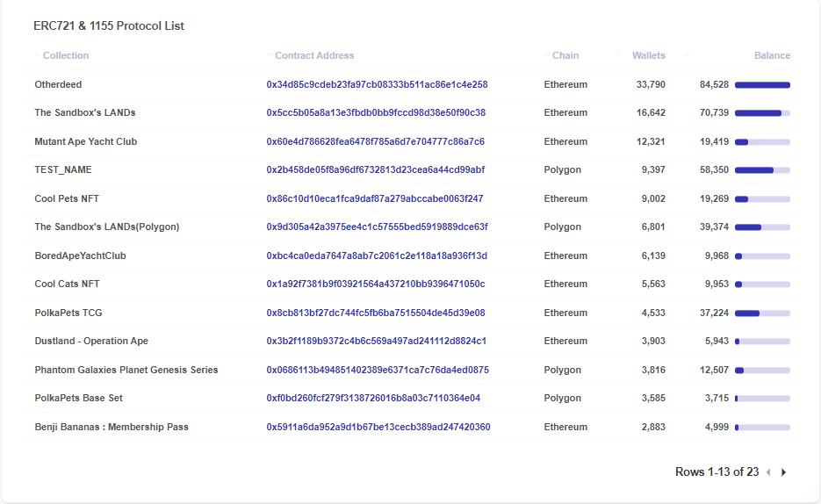
Task: Click Ethereum chain cell for Otherdeed
Action: click(x=565, y=84)
